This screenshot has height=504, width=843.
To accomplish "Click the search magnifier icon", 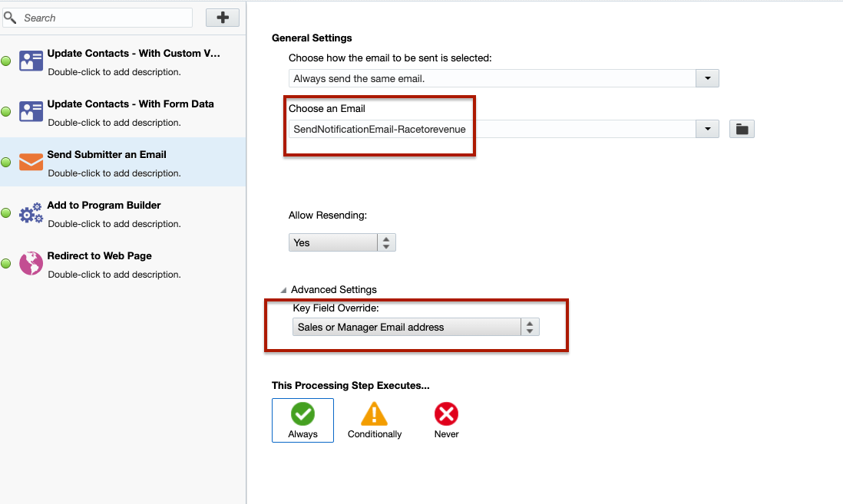I will coord(11,17).
